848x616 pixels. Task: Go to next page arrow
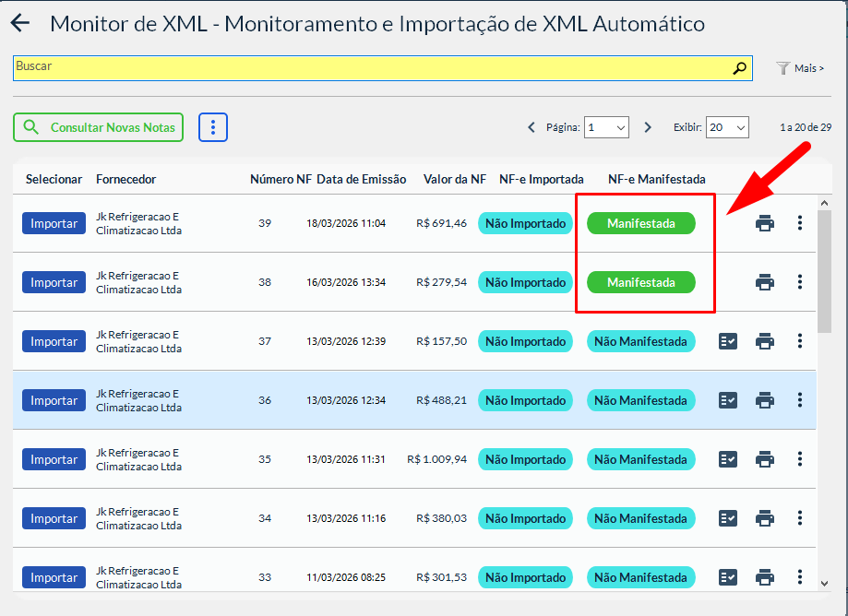(x=648, y=127)
